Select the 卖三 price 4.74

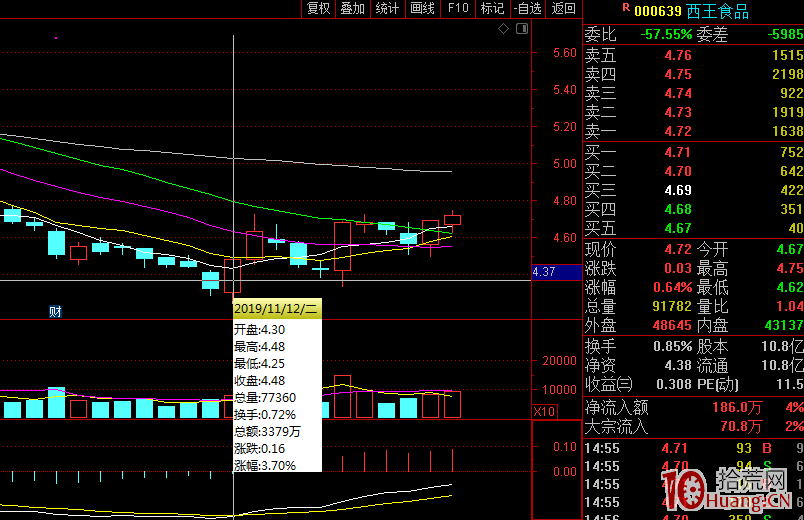tap(678, 93)
